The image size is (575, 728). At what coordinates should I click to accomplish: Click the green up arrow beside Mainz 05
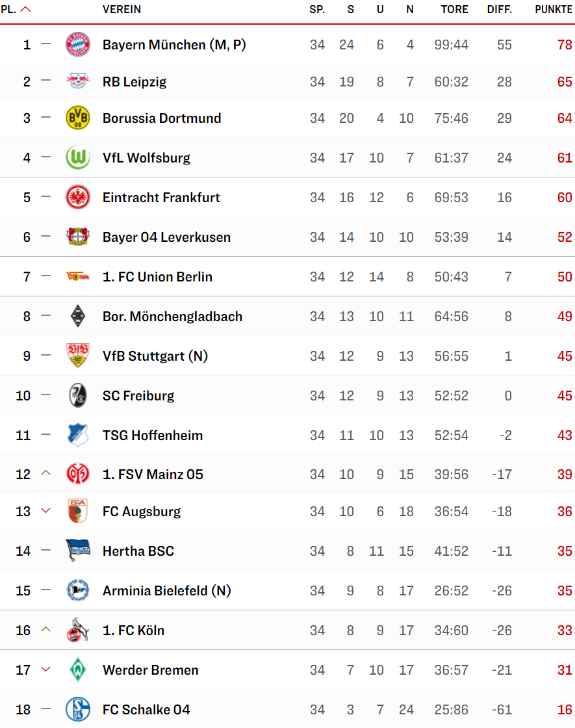tap(45, 473)
